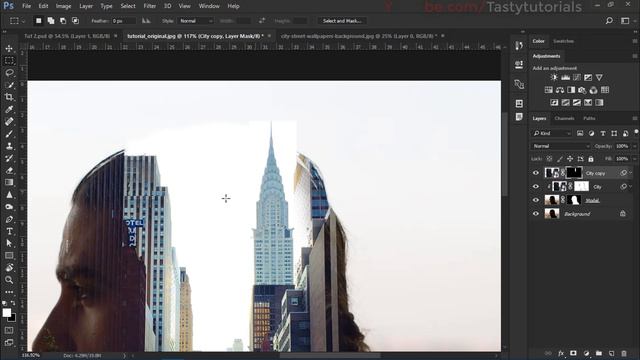Select the Crop tool

click(x=9, y=97)
